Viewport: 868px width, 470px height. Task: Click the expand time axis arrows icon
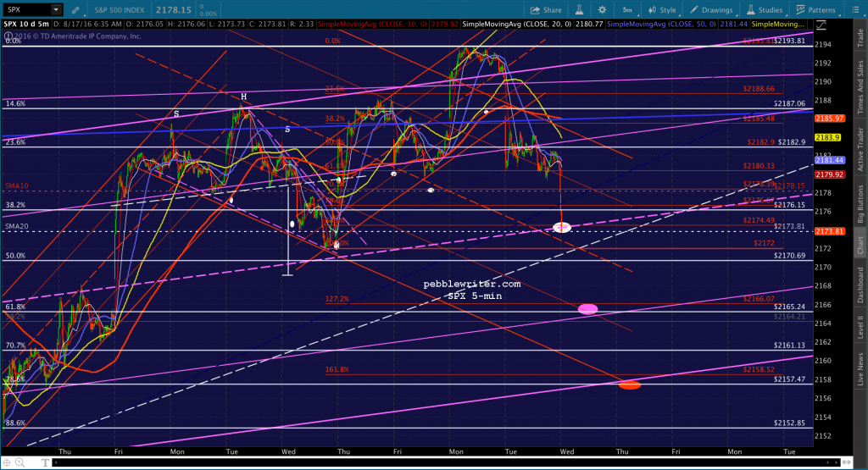(846, 462)
